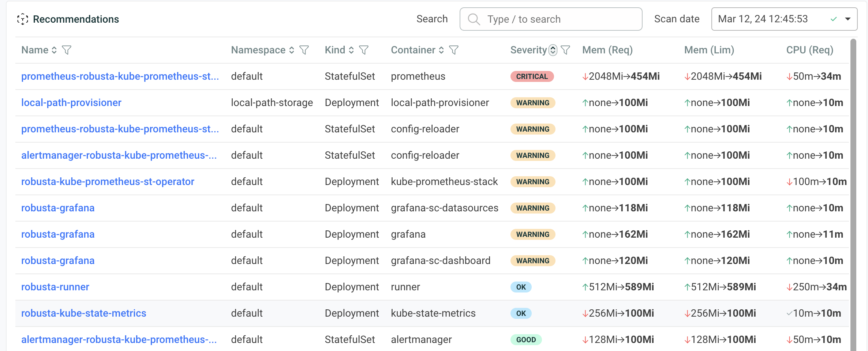Screen dimensions: 868x351
Task: Open the Container column filter icon
Action: [454, 50]
